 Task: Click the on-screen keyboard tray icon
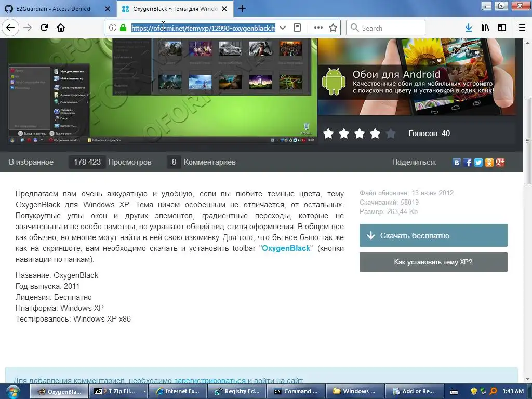[x=454, y=392]
